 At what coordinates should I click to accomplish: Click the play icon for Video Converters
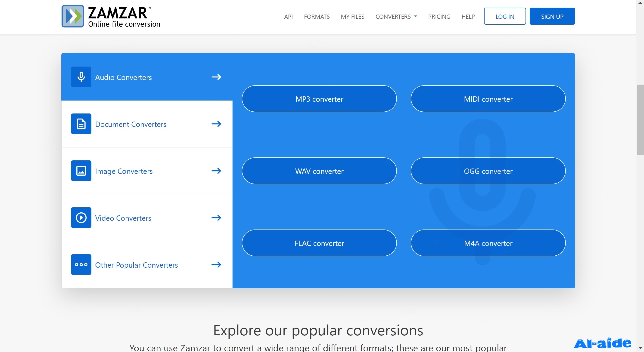click(81, 218)
